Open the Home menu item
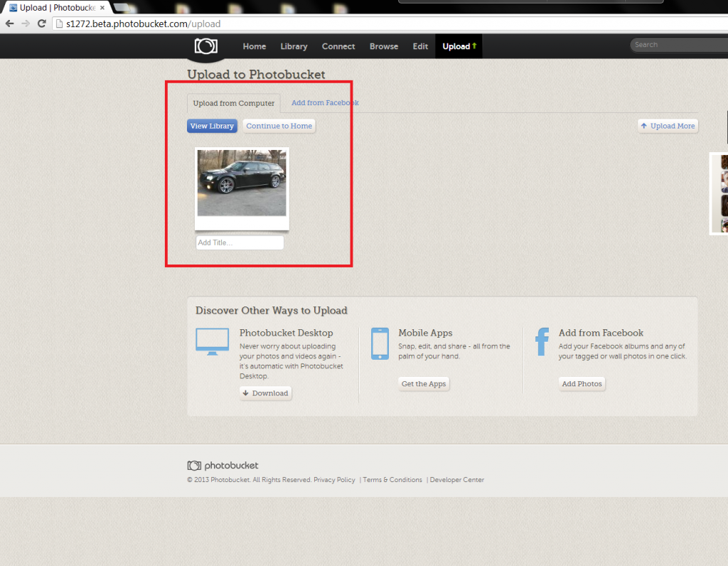 pos(255,46)
